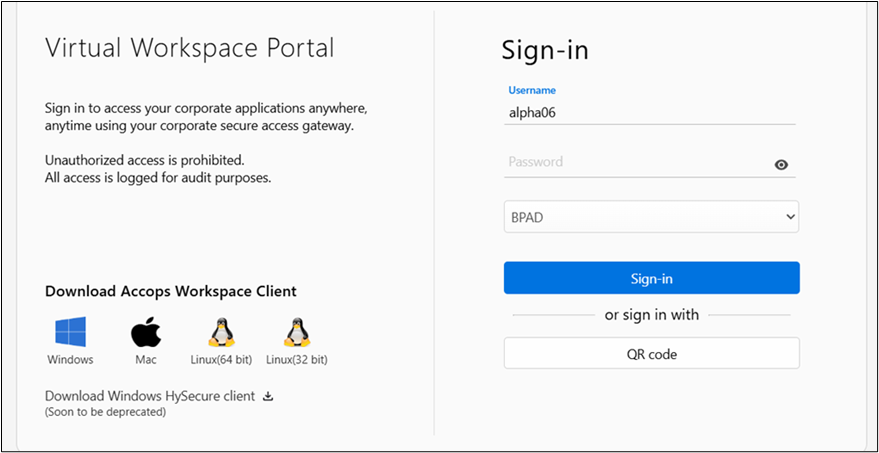Click the download arrow icon beside HySecure client

[x=267, y=396]
